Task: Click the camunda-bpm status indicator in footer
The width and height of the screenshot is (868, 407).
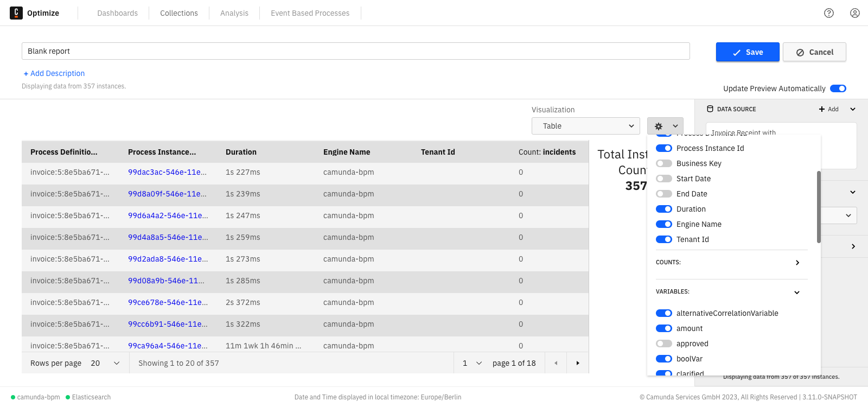Action: (35, 397)
